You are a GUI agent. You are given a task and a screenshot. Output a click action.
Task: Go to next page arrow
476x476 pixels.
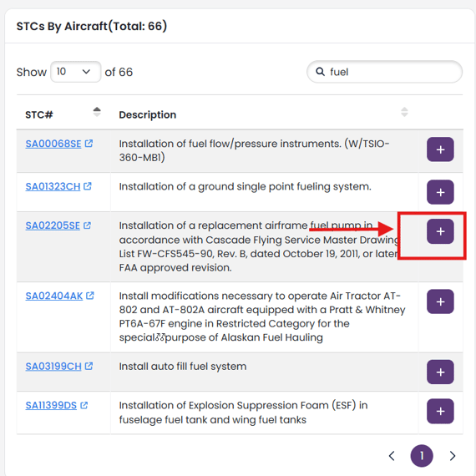point(453,456)
